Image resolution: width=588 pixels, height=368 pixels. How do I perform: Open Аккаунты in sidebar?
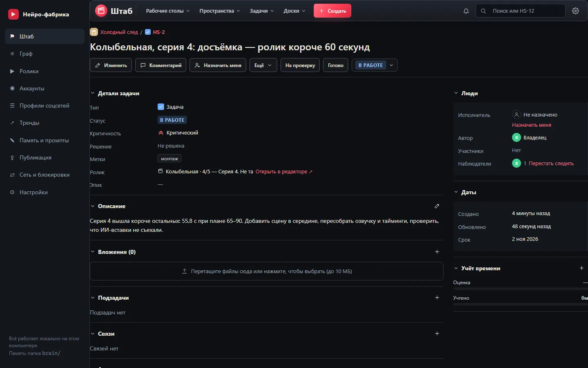(x=45, y=88)
